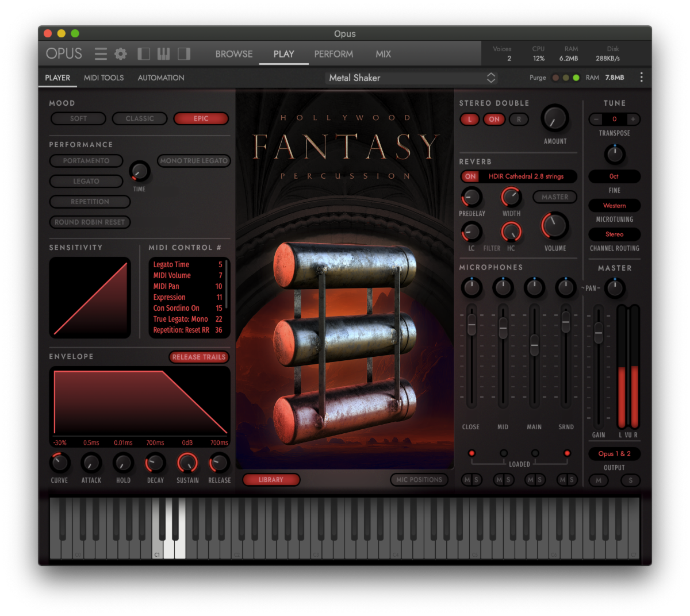This screenshot has height=616, width=690.
Task: Click the Library button
Action: click(x=271, y=479)
